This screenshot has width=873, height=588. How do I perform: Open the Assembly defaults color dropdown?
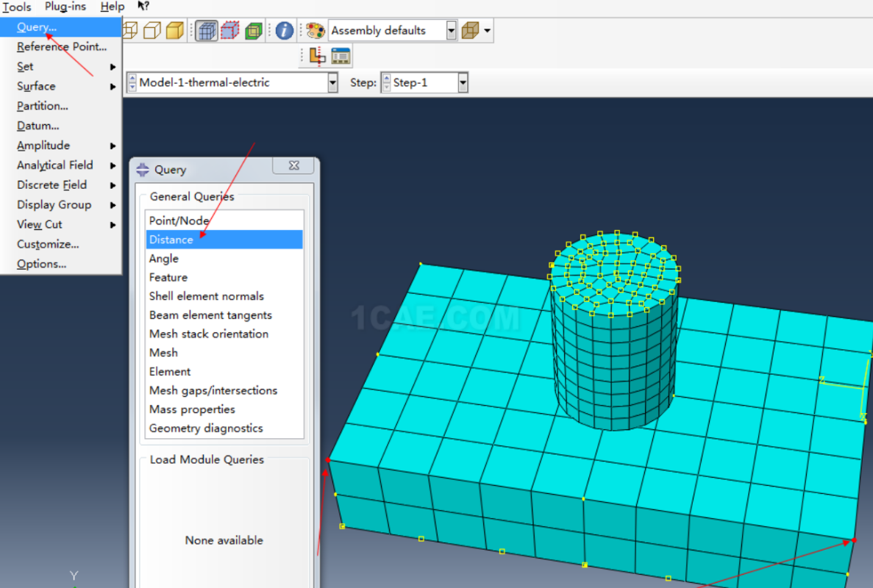coord(451,30)
